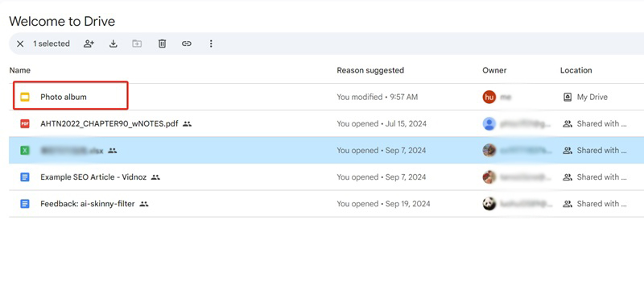
Task: Select Feedback: ai-skinny-filter file name
Action: (88, 204)
